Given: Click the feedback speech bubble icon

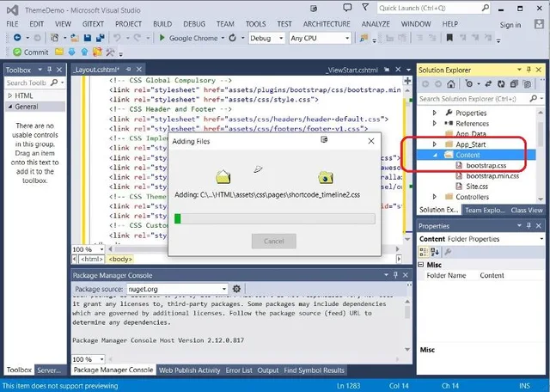Looking at the screenshot, I should click(x=347, y=8).
